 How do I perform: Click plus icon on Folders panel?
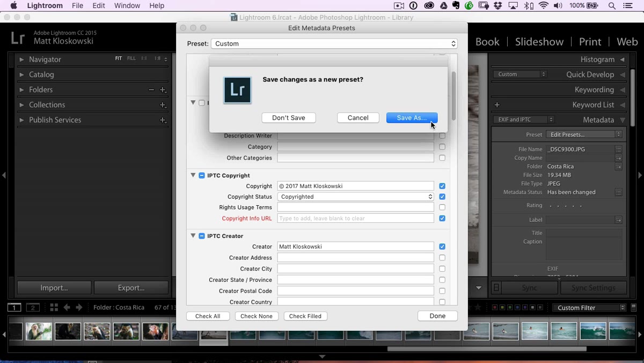tap(163, 90)
